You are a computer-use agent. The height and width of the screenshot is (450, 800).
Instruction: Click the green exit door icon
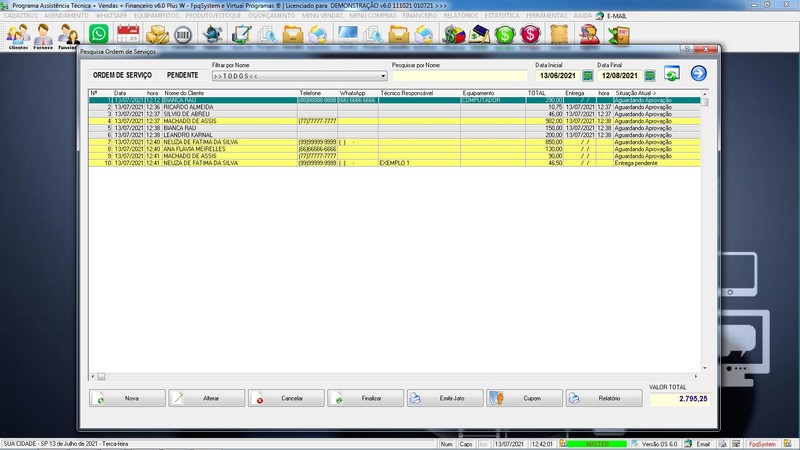tap(619, 35)
